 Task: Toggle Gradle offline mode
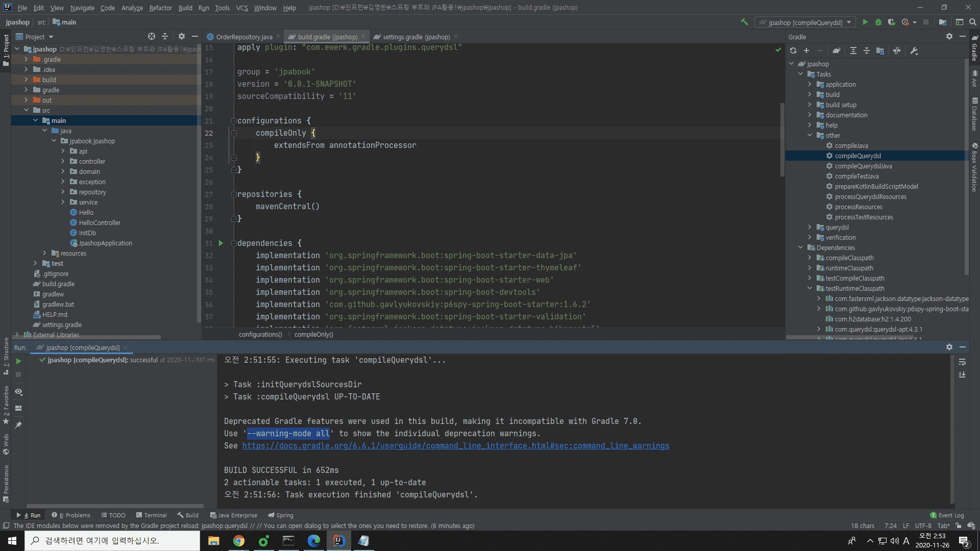pyautogui.click(x=897, y=51)
